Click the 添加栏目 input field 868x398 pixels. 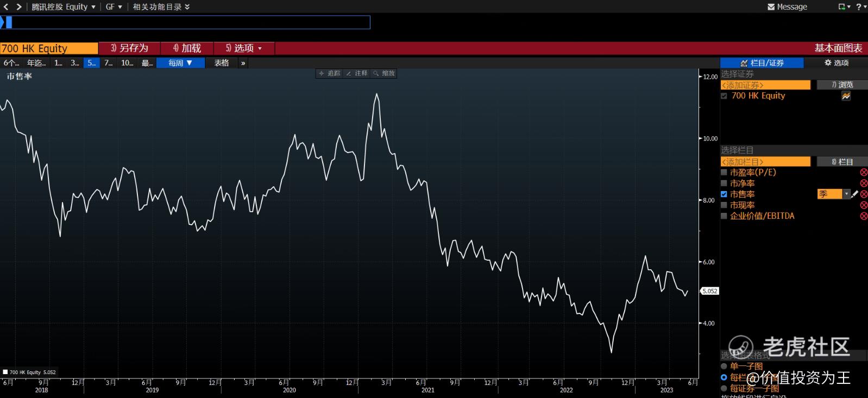tap(765, 162)
